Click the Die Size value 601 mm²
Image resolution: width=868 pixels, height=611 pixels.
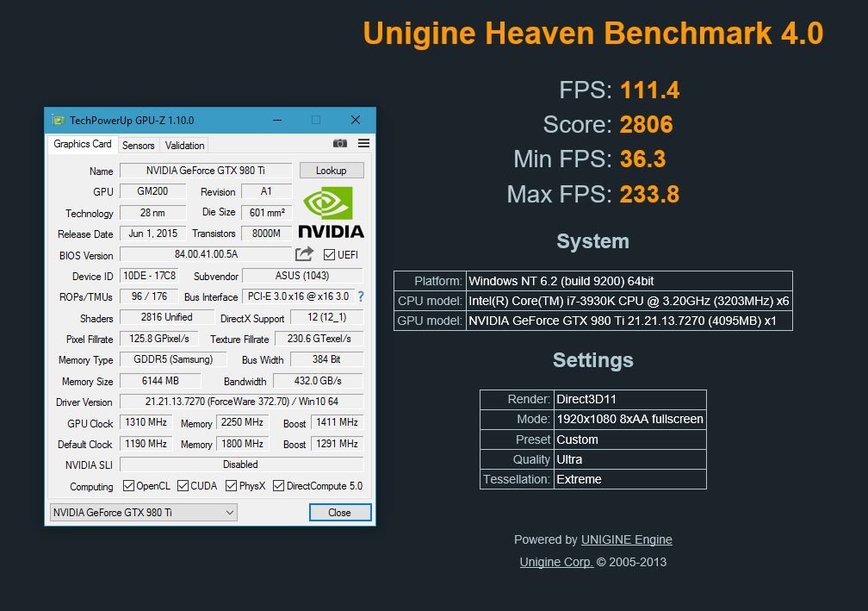coord(267,213)
